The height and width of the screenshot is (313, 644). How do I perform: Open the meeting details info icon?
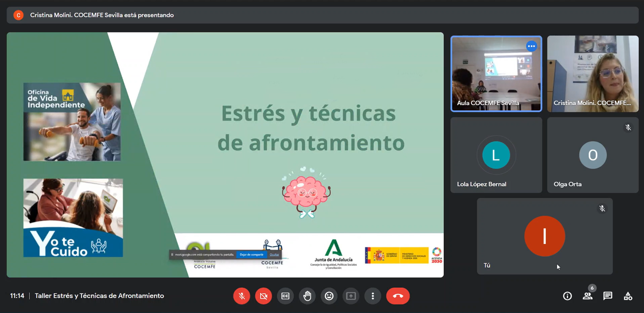(x=567, y=296)
